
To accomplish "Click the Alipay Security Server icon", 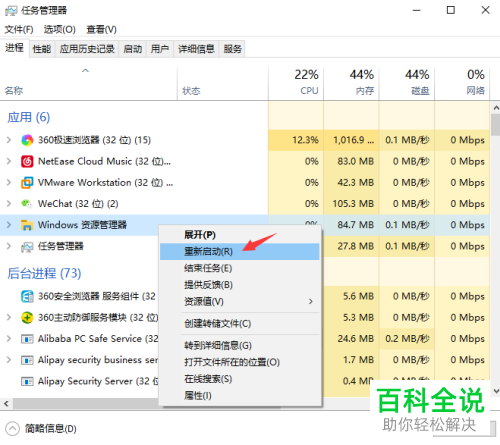I will tap(27, 381).
